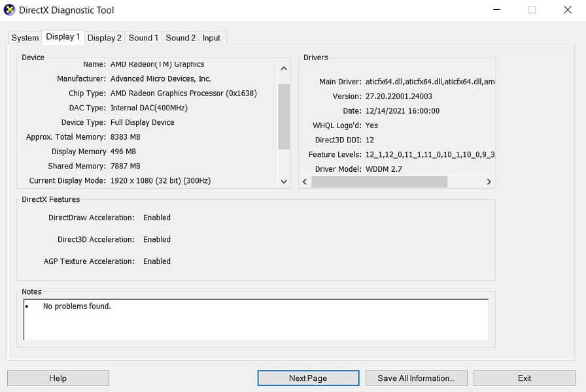Close the DirectX Diagnostic Tool window
Viewport: 586px width, 392px height.
click(567, 10)
